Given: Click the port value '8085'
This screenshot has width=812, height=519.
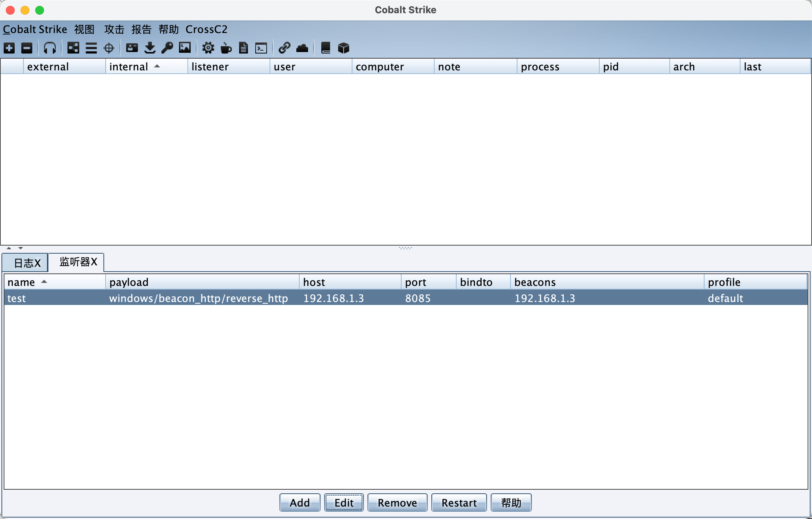Looking at the screenshot, I should 418,298.
